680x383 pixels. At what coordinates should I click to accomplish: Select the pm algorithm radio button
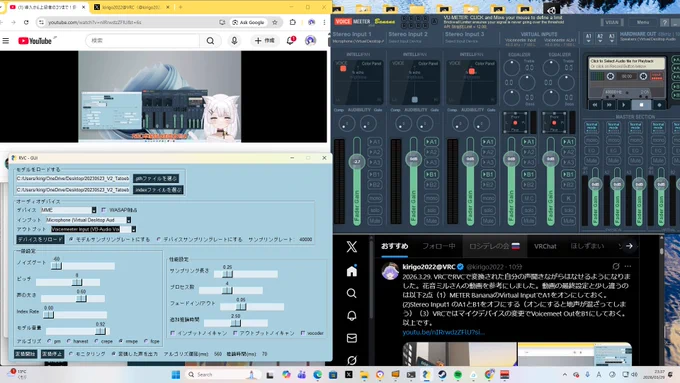pyautogui.click(x=49, y=341)
